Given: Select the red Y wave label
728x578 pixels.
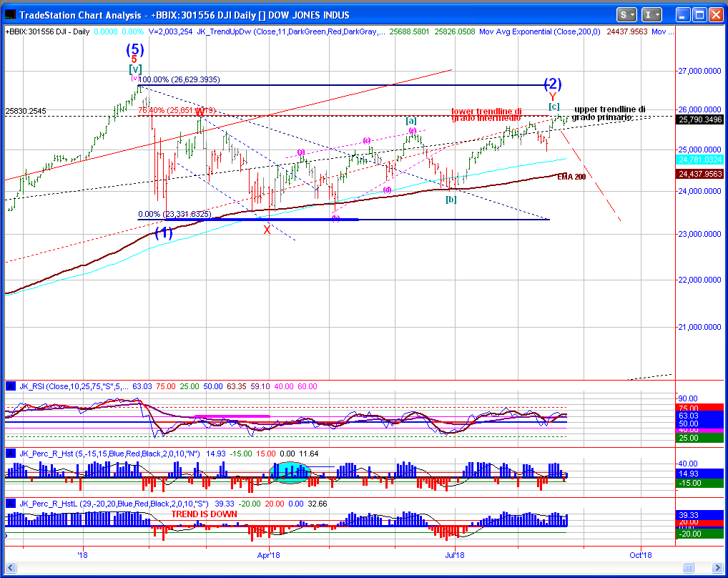Looking at the screenshot, I should pyautogui.click(x=553, y=97).
